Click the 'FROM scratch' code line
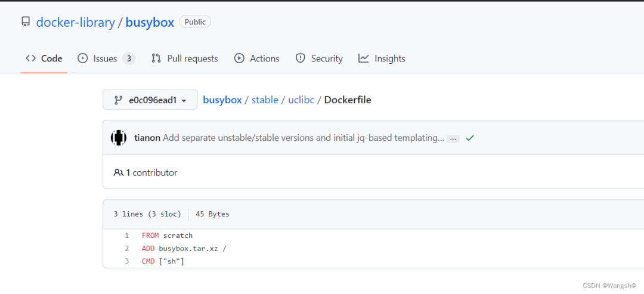644x294 pixels. (x=167, y=236)
